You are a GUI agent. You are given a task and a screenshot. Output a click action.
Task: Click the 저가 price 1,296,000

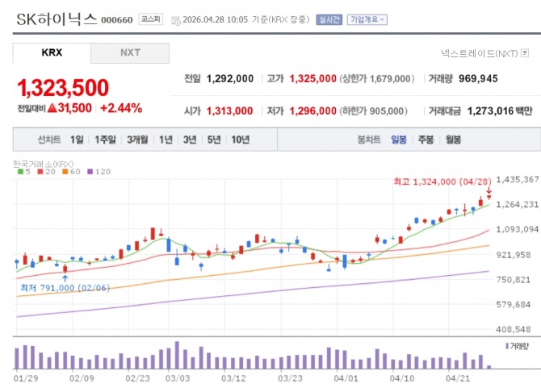[x=313, y=111]
